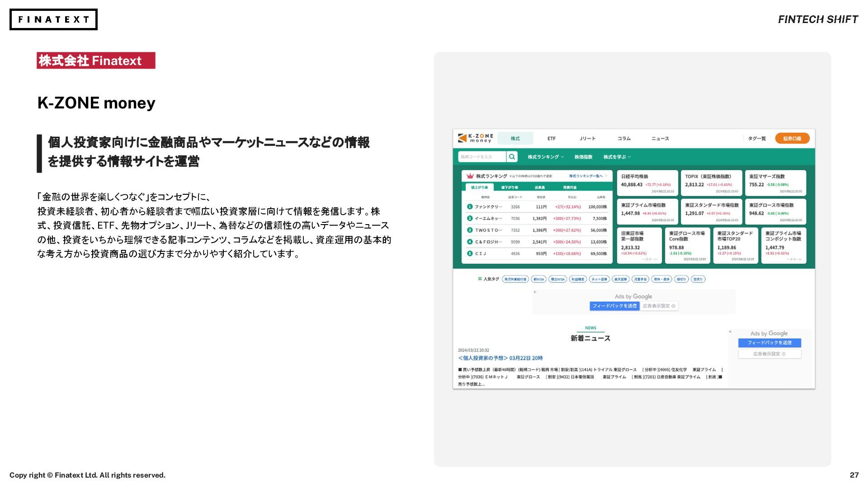This screenshot has width=868, height=488.
Task: Click the green grid icon beside 人気タグ
Action: pyautogui.click(x=480, y=279)
